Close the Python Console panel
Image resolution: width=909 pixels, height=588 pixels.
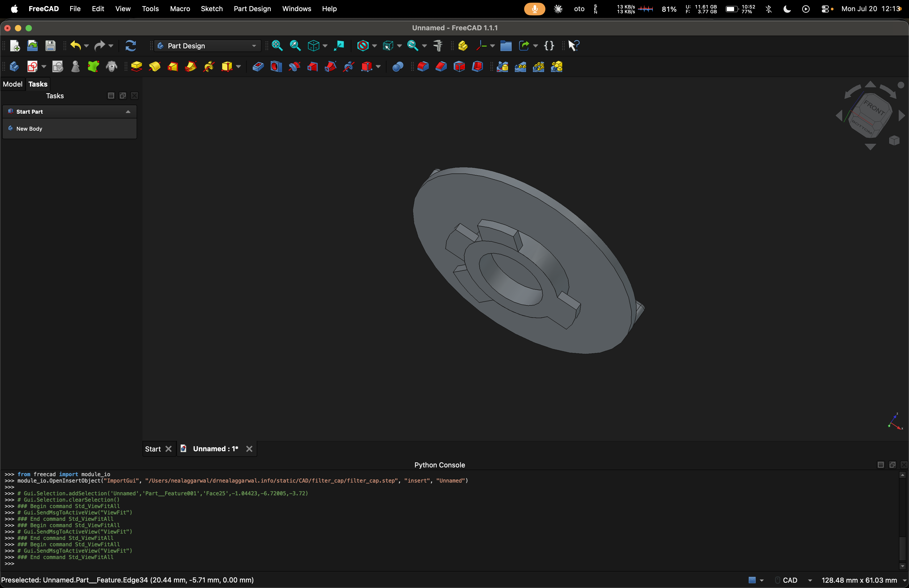point(904,465)
